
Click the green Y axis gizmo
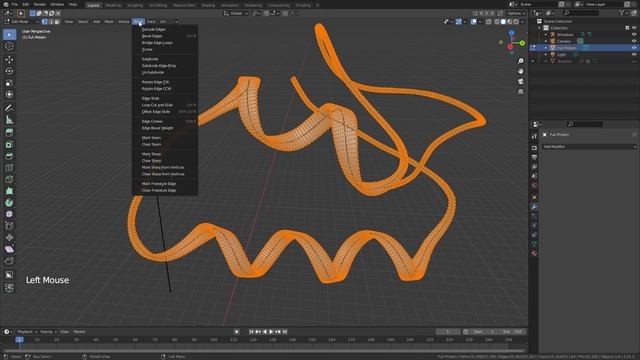[522, 43]
